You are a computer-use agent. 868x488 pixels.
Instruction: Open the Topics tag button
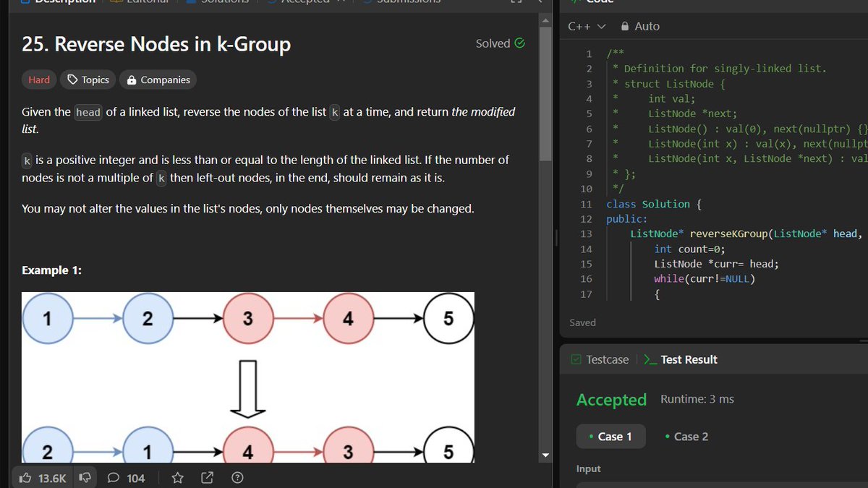[88, 80]
